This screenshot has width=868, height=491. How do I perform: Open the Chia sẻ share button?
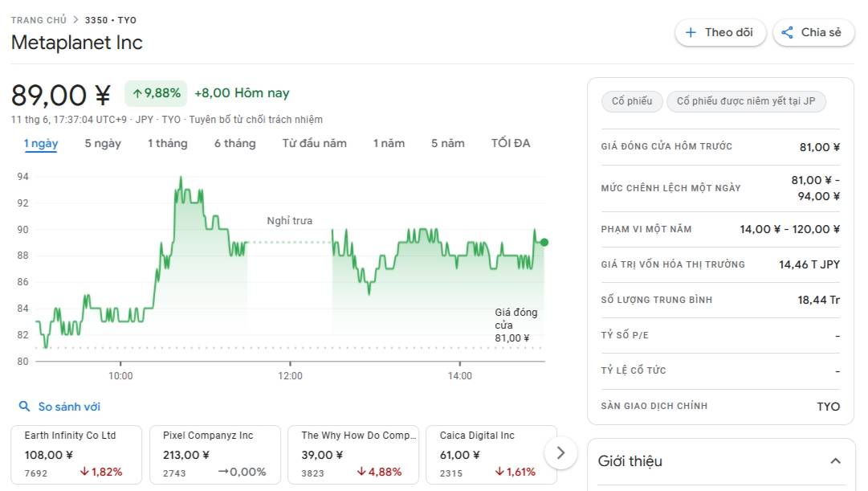813,33
